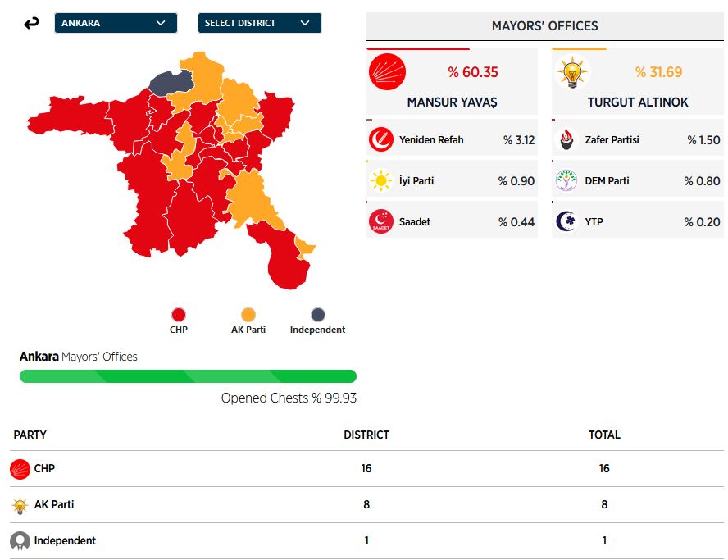
Task: Click the dark Independent legend swatch
Action: 317,315
